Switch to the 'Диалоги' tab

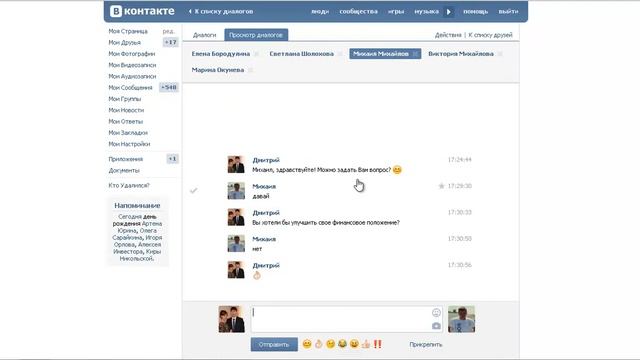(204, 35)
